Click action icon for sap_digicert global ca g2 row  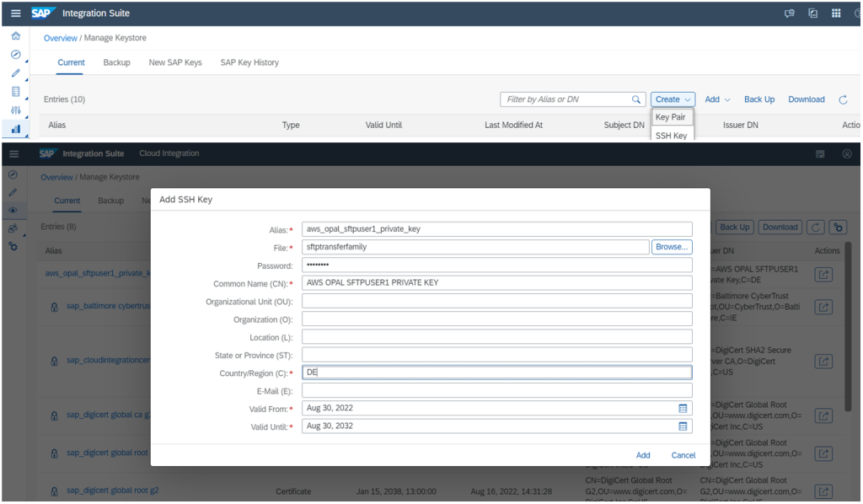(823, 416)
